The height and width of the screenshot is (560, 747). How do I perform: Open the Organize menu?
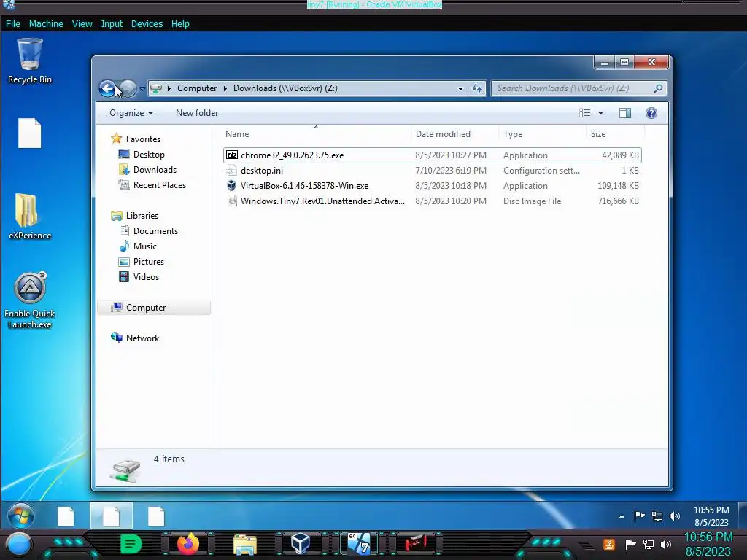click(131, 113)
